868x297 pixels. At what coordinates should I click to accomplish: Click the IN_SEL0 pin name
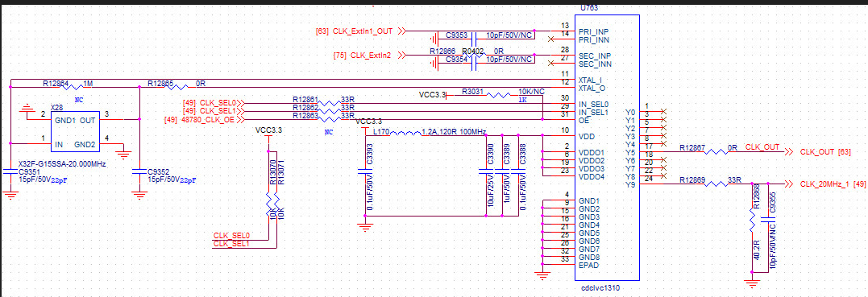coord(593,105)
